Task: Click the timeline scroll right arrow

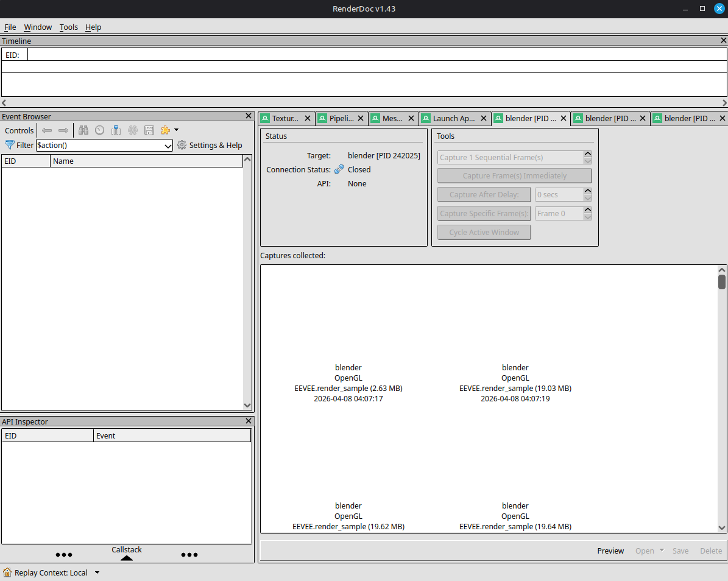Action: [724, 102]
